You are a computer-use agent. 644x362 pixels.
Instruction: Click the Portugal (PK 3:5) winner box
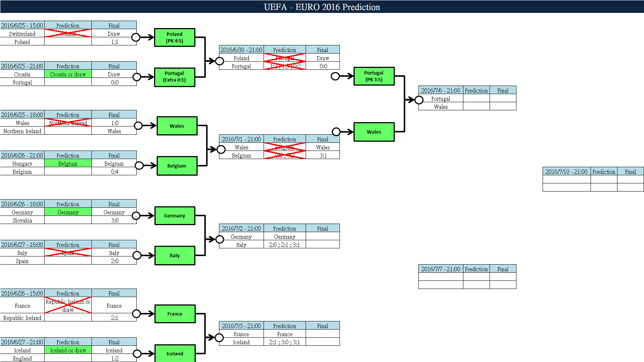[x=374, y=76]
